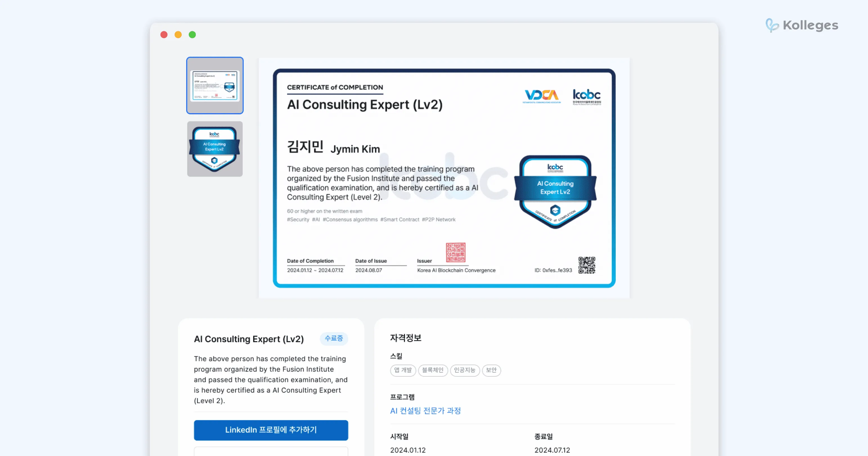Click the QR code on the certificate
The height and width of the screenshot is (456, 868).
tap(587, 265)
